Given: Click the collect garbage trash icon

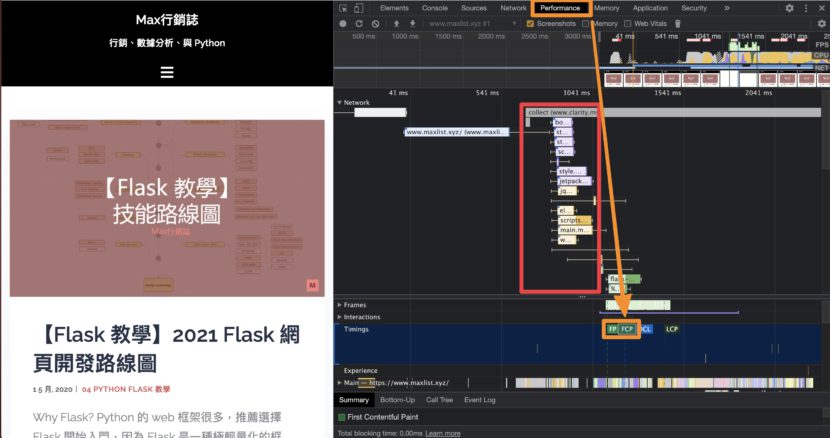Looking at the screenshot, I should 678,23.
